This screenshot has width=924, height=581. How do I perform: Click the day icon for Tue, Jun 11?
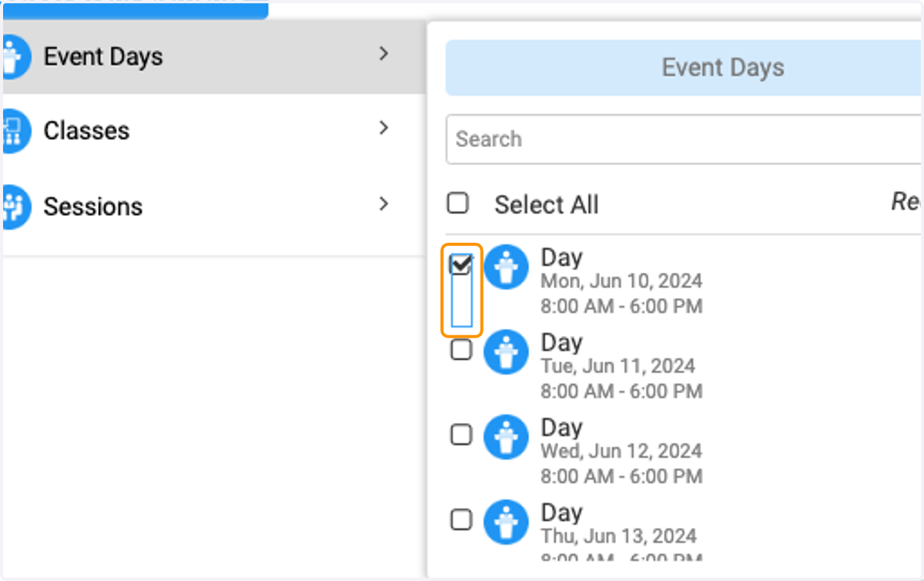506,352
